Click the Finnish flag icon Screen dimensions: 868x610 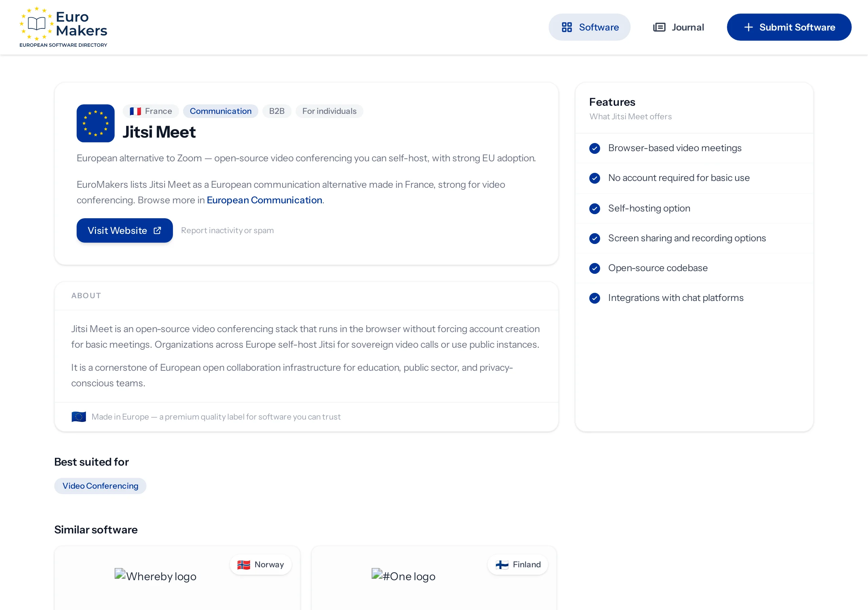pyautogui.click(x=502, y=565)
